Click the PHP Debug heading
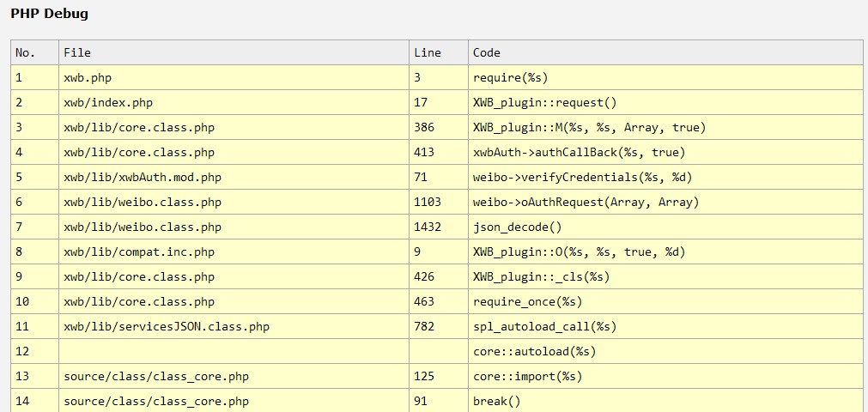868x412 pixels. pyautogui.click(x=49, y=14)
